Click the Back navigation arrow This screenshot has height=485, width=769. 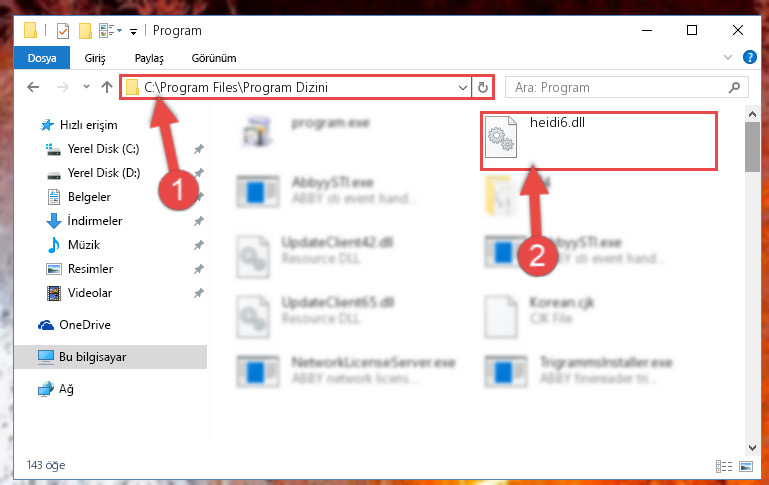click(33, 87)
